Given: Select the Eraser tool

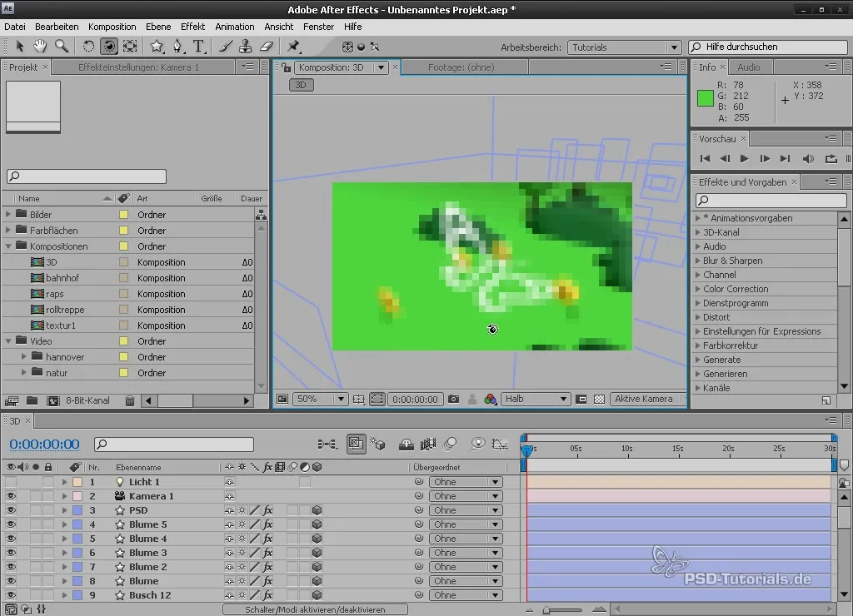Looking at the screenshot, I should coord(267,47).
